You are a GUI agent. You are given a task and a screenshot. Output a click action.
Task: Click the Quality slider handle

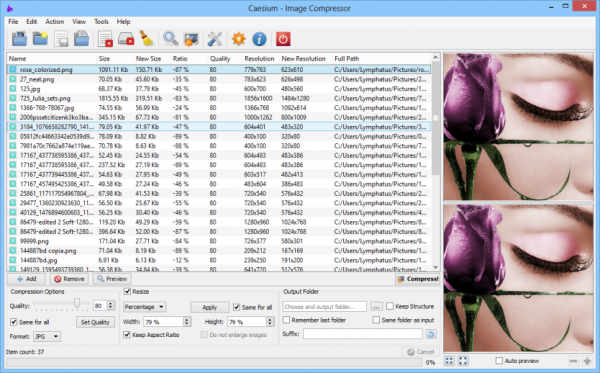pyautogui.click(x=77, y=304)
